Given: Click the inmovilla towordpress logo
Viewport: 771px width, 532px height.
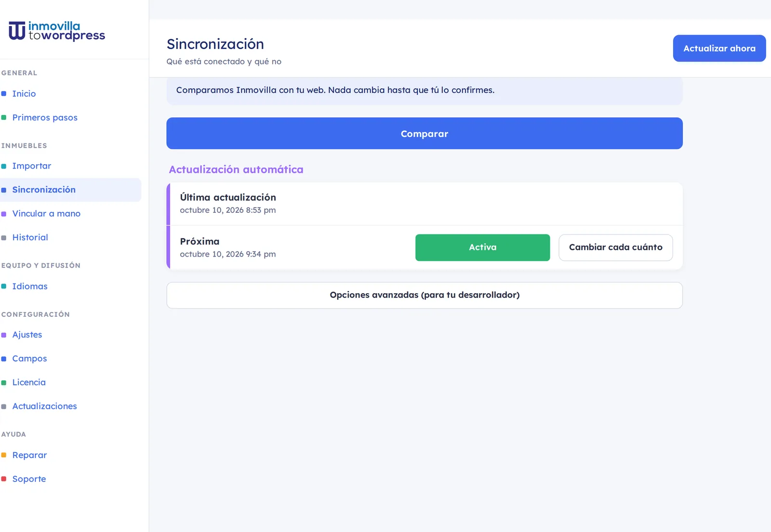Looking at the screenshot, I should [57, 31].
